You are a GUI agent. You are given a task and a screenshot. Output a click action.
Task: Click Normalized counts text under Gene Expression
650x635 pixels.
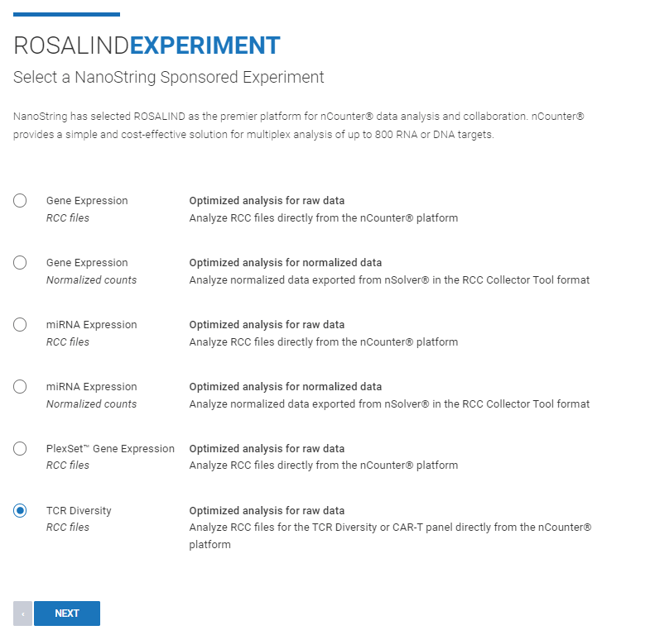click(91, 280)
